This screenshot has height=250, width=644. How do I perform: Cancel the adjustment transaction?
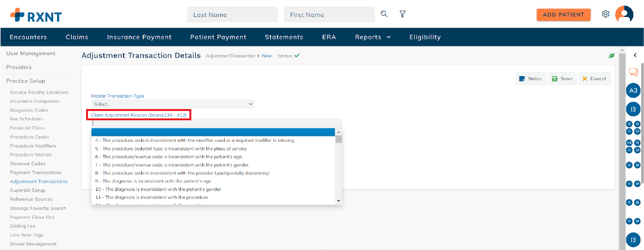tap(594, 79)
